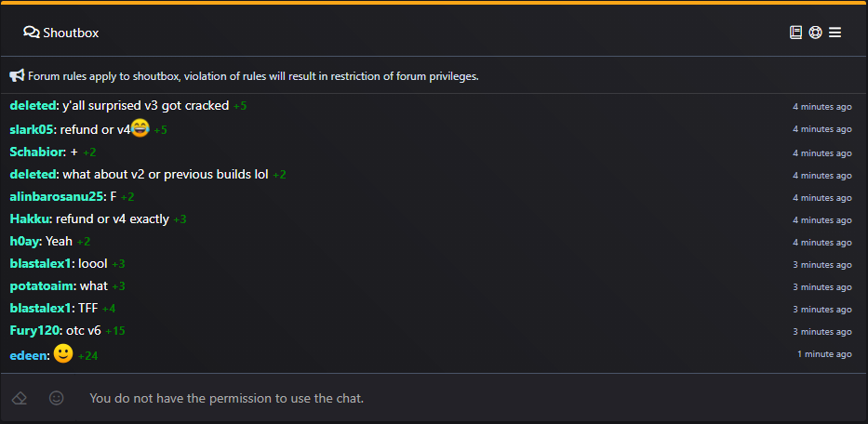This screenshot has height=424, width=868.
Task: Click the eraser icon in chat bar
Action: pos(20,398)
